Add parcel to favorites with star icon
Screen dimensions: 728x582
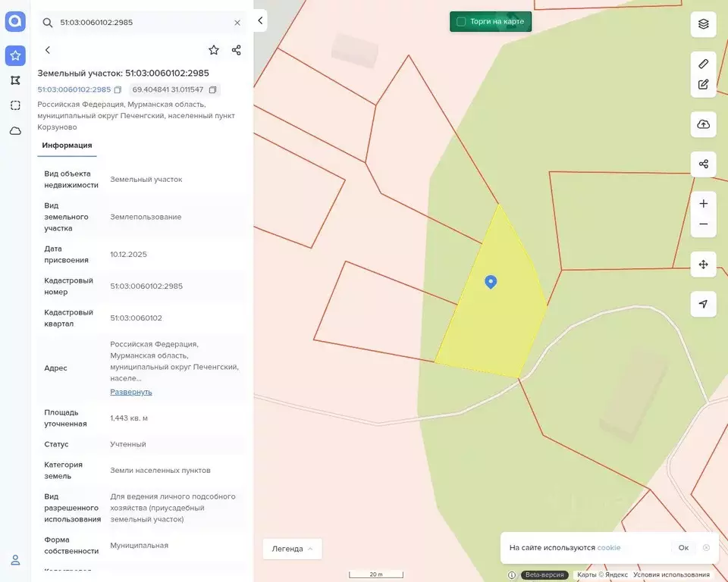pos(214,50)
